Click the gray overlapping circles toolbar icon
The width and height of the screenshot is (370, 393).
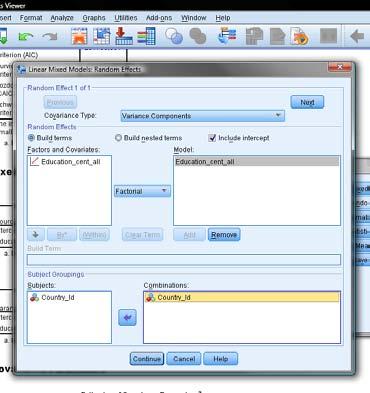click(x=198, y=36)
